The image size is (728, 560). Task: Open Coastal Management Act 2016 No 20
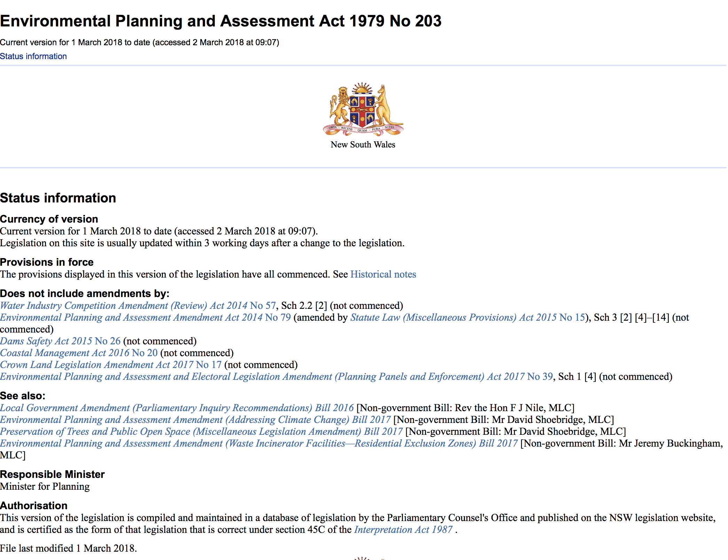pos(79,353)
